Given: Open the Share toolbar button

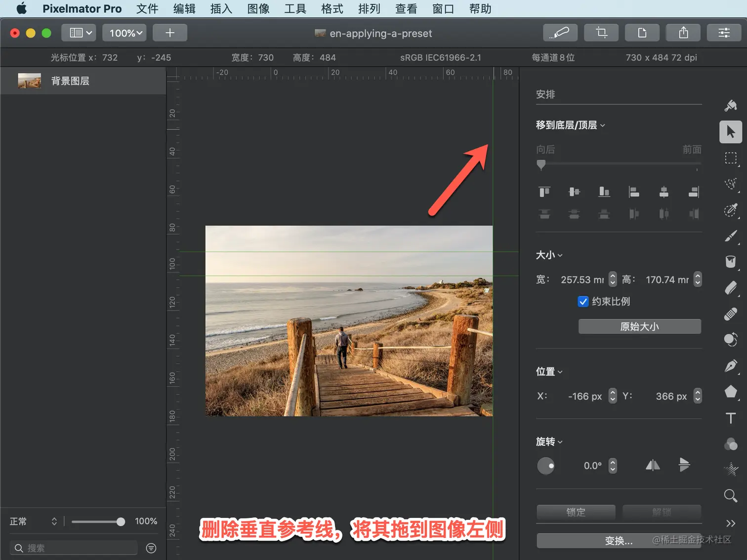Looking at the screenshot, I should click(683, 33).
